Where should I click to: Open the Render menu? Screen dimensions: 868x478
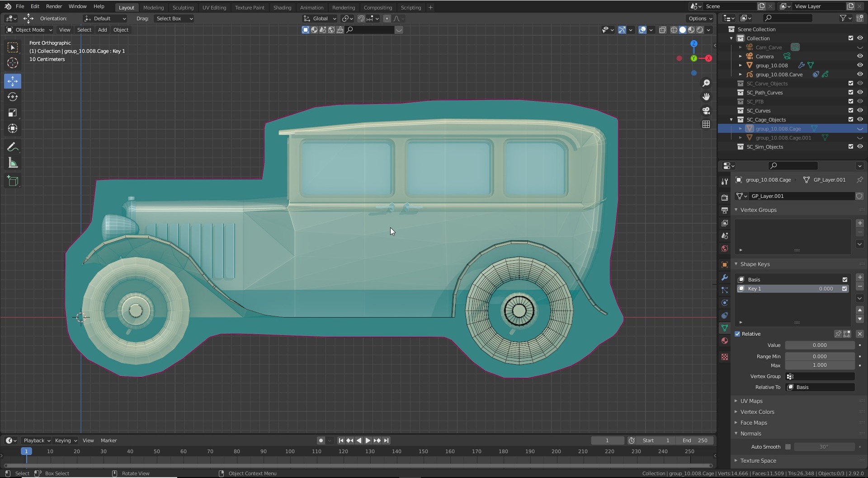[54, 6]
